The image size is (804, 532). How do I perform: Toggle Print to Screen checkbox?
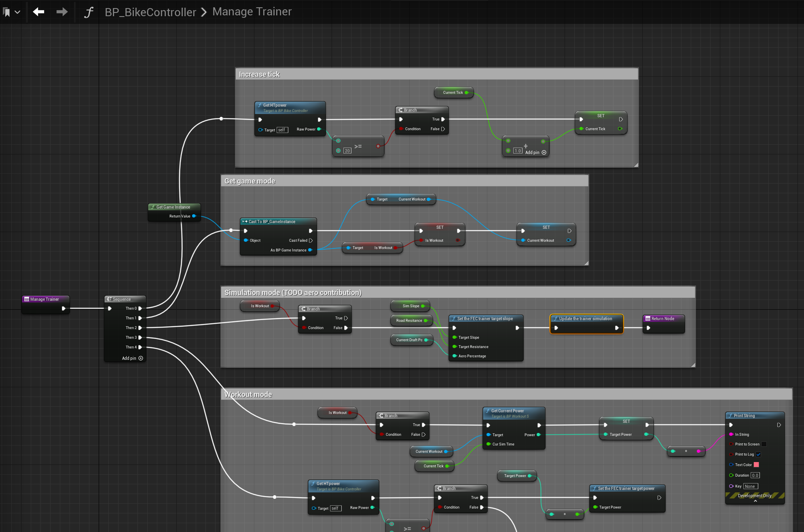pos(764,444)
